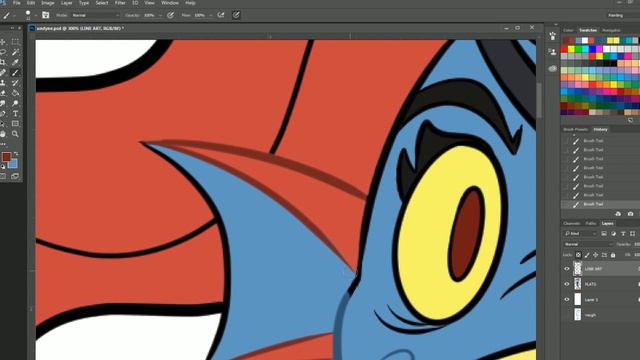
Task: Toggle pressure for opacity
Action: coord(171,15)
